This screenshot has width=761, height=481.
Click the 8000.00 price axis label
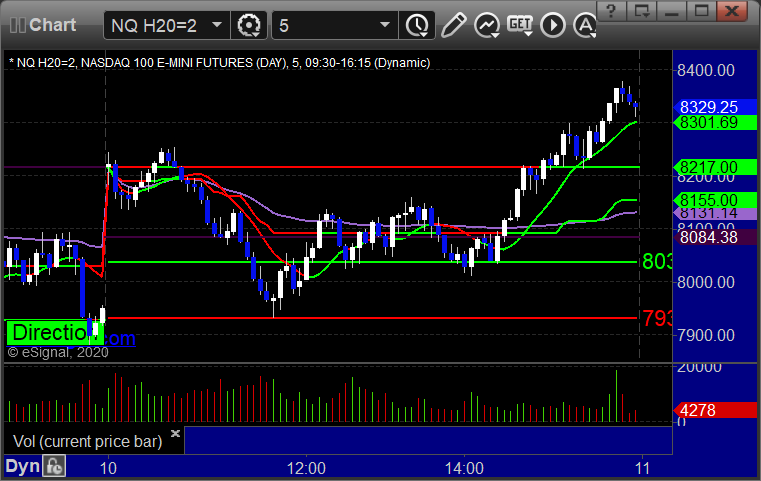click(x=706, y=282)
